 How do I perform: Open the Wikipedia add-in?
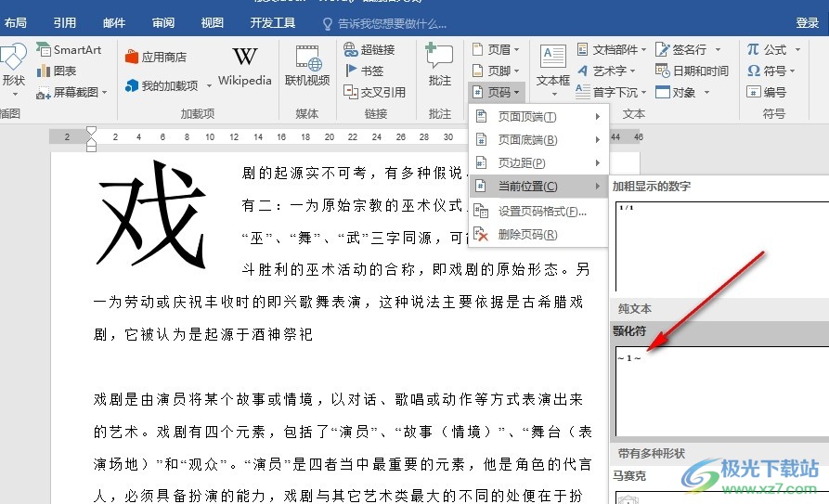click(x=245, y=66)
